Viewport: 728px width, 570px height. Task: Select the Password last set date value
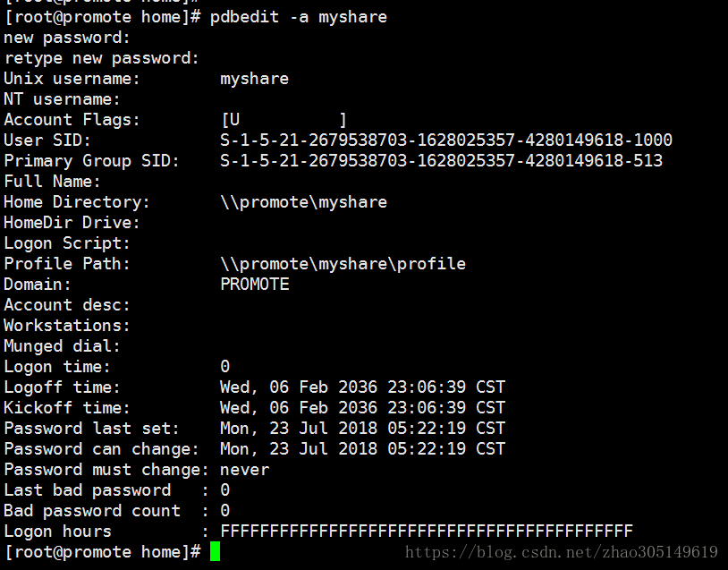(362, 429)
